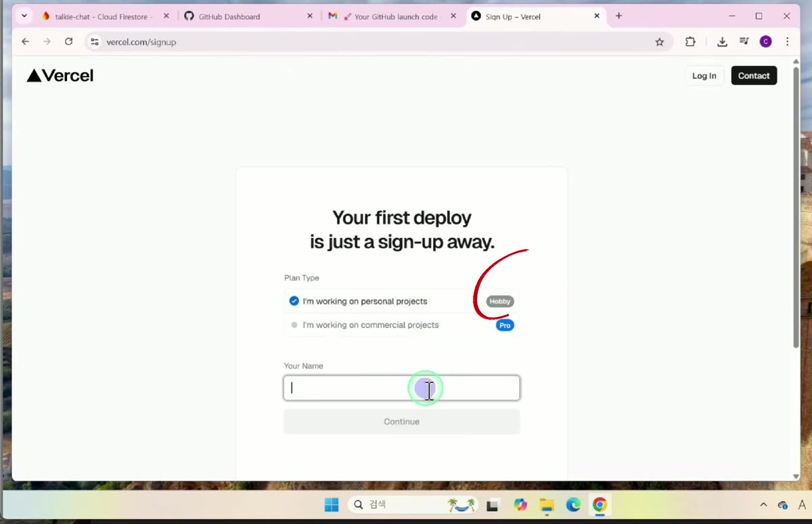This screenshot has height=524, width=812.
Task: Close the Sign Up – Vercel tab
Action: click(x=597, y=16)
